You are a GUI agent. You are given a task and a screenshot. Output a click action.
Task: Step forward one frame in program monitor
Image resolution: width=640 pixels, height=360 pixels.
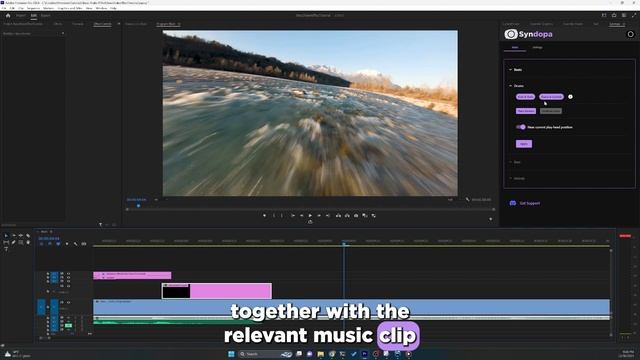319,216
